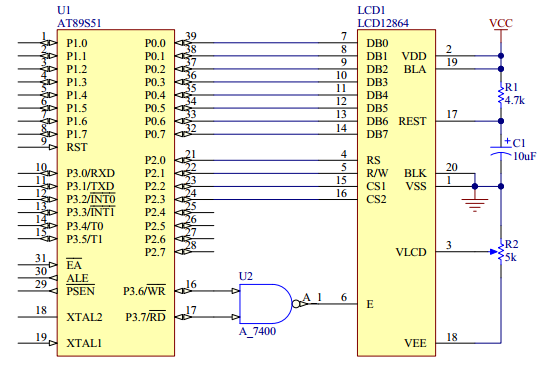
Task: Click the R2 5k potentiometer symbol
Action: (501, 251)
